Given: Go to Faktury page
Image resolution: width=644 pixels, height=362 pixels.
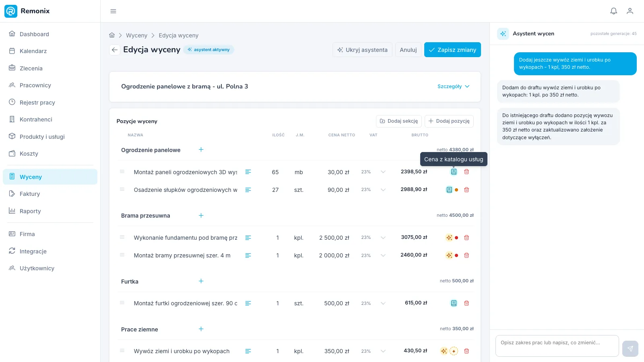Looking at the screenshot, I should click(x=50, y=194).
